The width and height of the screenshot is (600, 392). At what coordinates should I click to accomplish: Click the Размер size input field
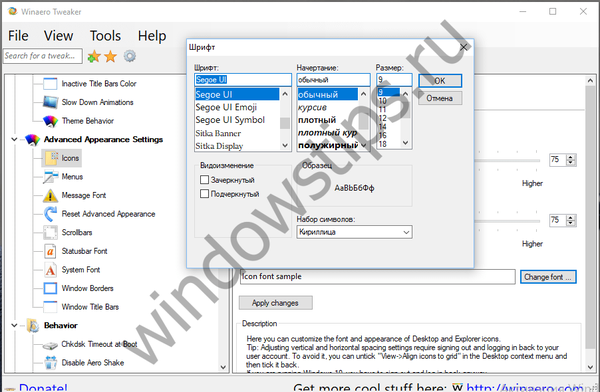tap(394, 80)
